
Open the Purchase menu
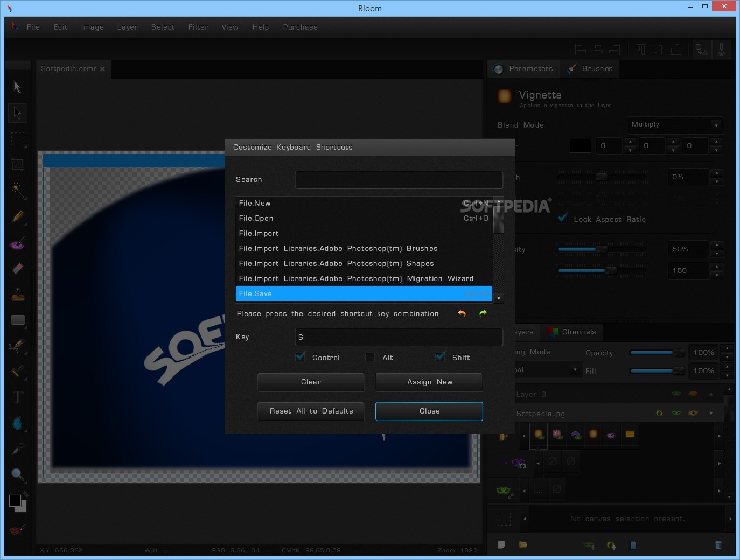pyautogui.click(x=301, y=27)
